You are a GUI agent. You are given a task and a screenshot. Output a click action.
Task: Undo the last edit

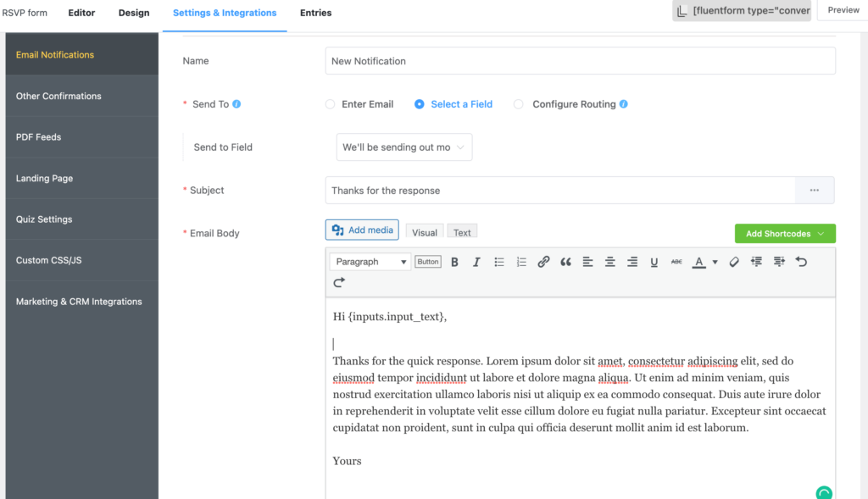(x=801, y=262)
